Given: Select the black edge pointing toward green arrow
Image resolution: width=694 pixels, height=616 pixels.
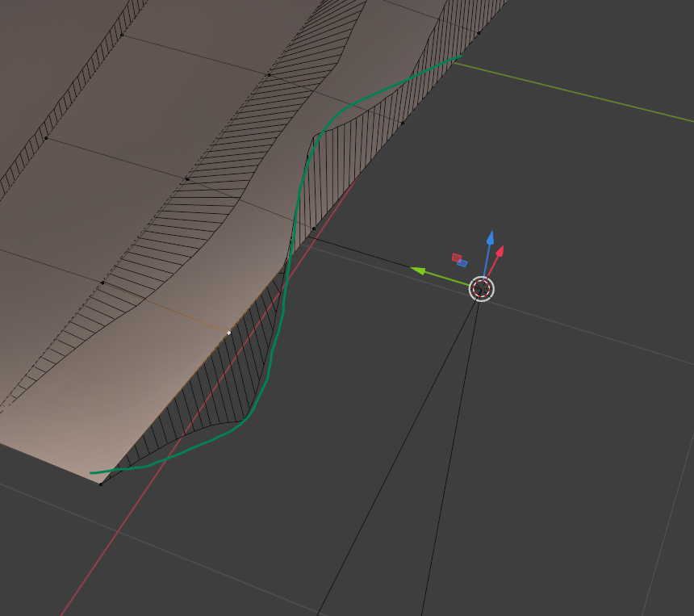Looking at the screenshot, I should pyautogui.click(x=363, y=248).
